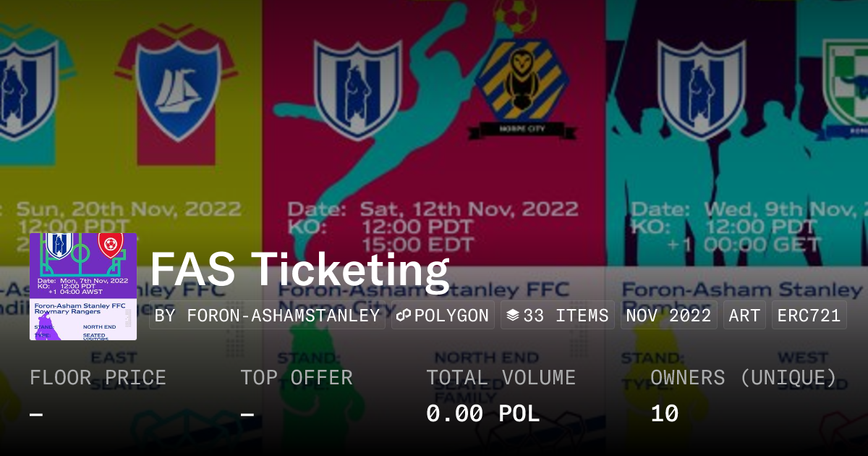Image resolution: width=868 pixels, height=456 pixels.
Task: Click the Polygon chain-link icon
Action: 402,315
